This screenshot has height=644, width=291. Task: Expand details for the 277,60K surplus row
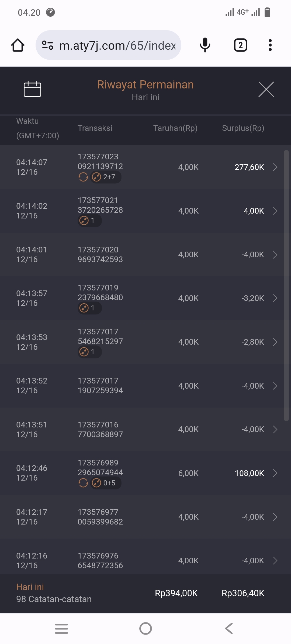tap(275, 167)
